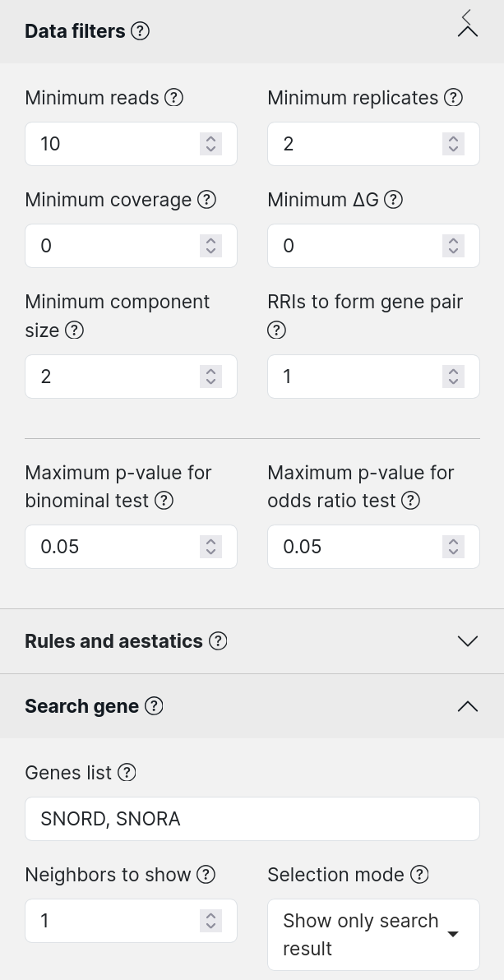Click the Minimum ΔG help icon
The image size is (504, 980).
(x=393, y=200)
